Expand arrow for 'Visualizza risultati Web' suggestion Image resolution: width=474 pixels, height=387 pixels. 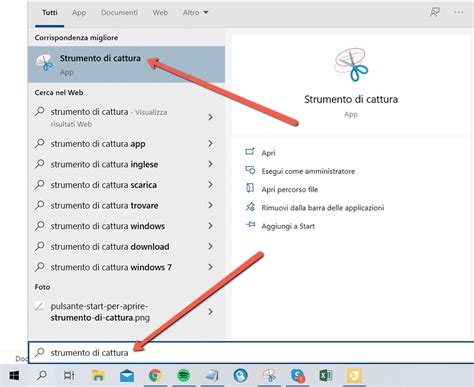tap(210, 117)
